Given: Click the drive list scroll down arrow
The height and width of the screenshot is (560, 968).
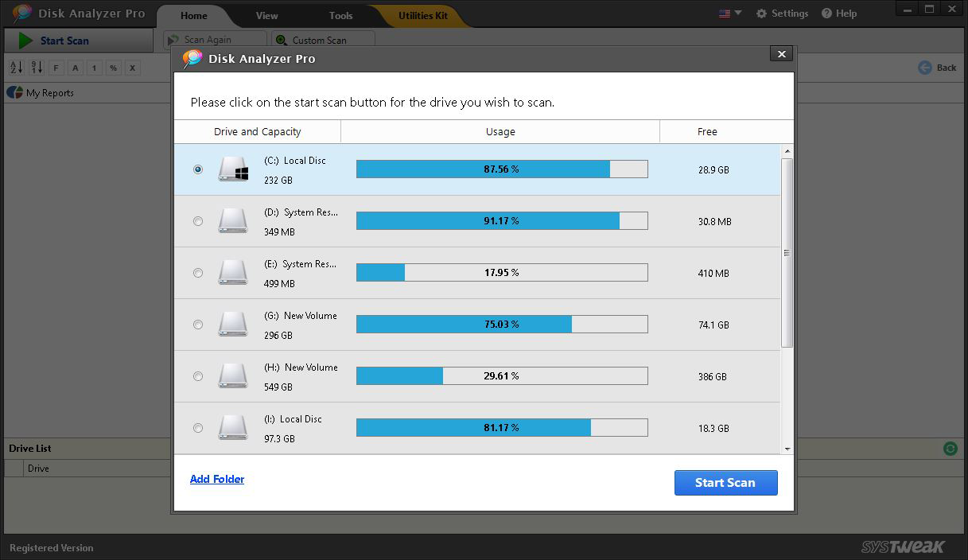Looking at the screenshot, I should 787,449.
